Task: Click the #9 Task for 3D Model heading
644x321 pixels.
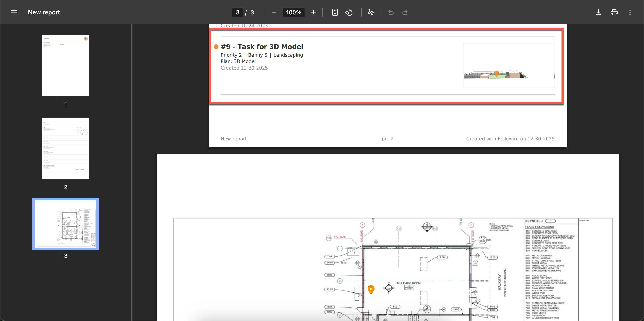Action: pyautogui.click(x=262, y=47)
